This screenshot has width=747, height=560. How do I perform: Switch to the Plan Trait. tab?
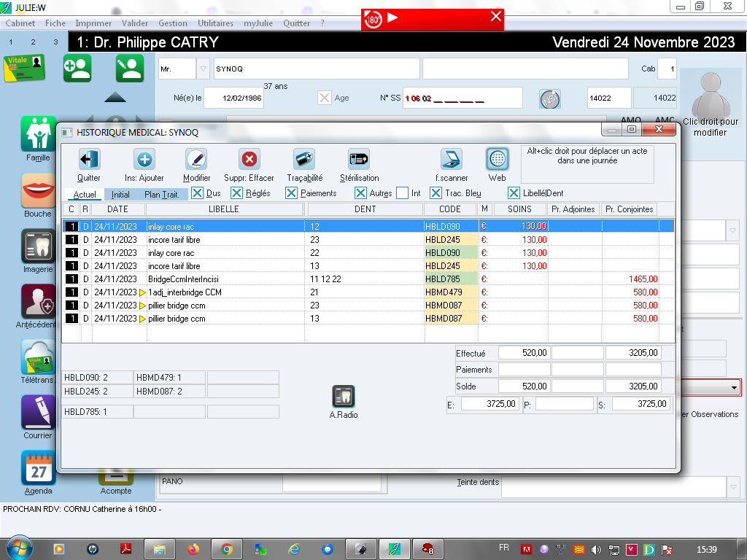coord(162,195)
